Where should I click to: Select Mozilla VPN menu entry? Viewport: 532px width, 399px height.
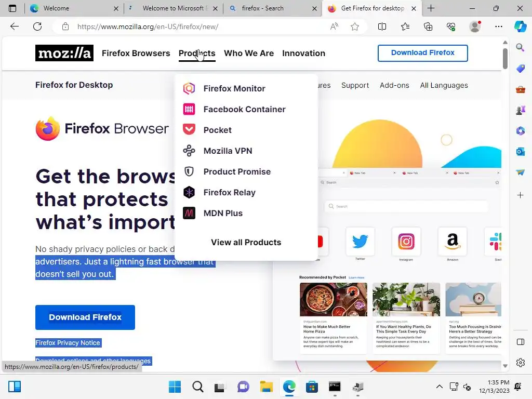point(228,151)
